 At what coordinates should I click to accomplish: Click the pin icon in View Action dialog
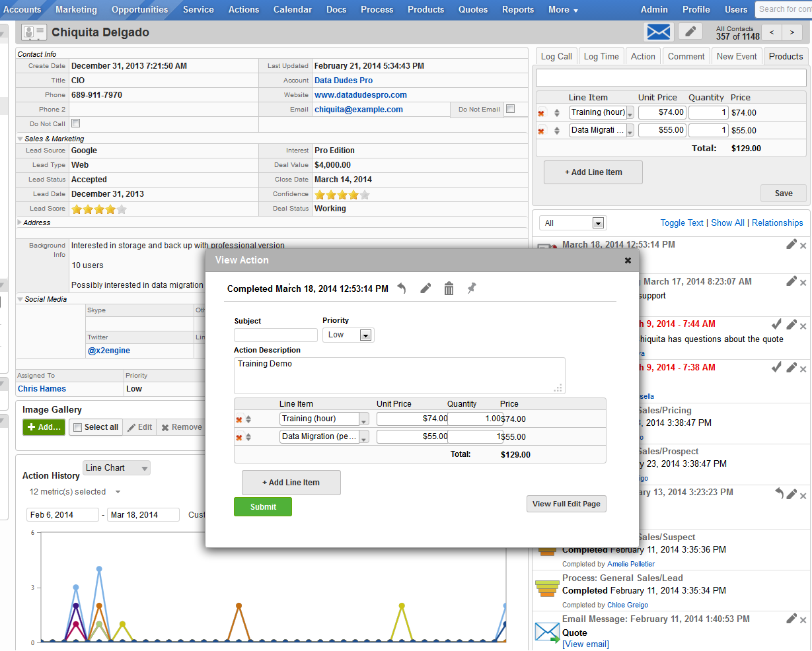pos(472,289)
